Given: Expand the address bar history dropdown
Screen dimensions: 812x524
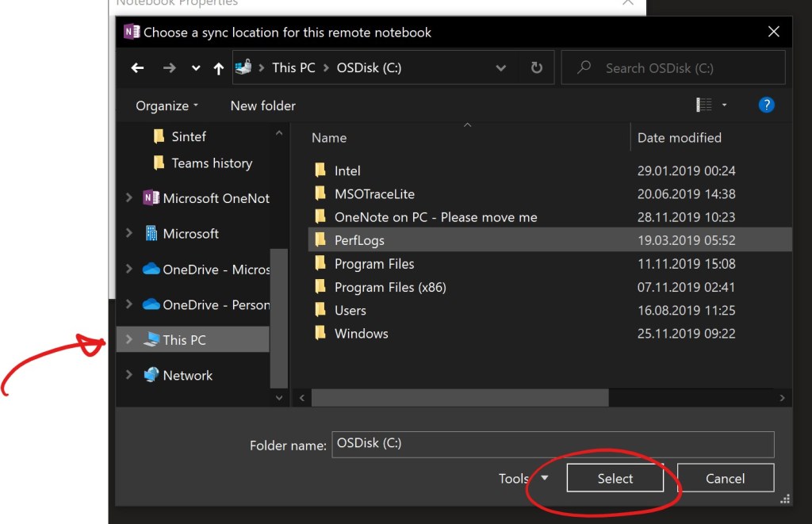Looking at the screenshot, I should click(501, 68).
